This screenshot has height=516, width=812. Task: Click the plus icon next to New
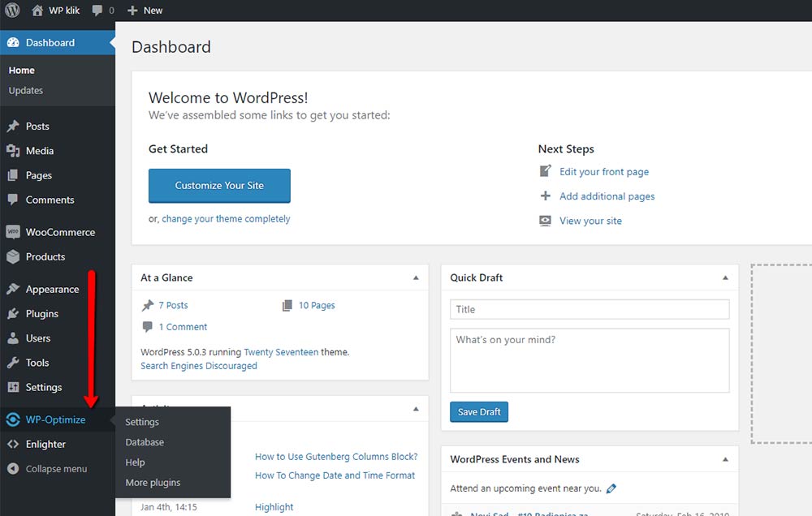(x=132, y=11)
